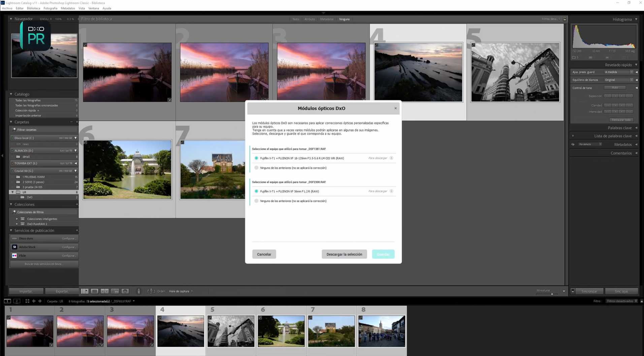The image size is (644, 356).
Task: Click Flickr publish service icon
Action: [x=14, y=256]
